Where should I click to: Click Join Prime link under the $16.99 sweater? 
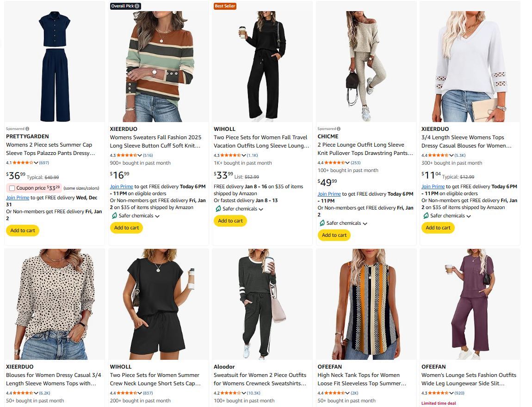[x=121, y=186]
